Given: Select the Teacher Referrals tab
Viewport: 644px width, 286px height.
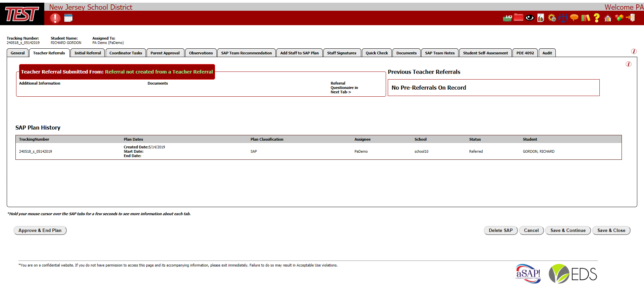Looking at the screenshot, I should 49,53.
